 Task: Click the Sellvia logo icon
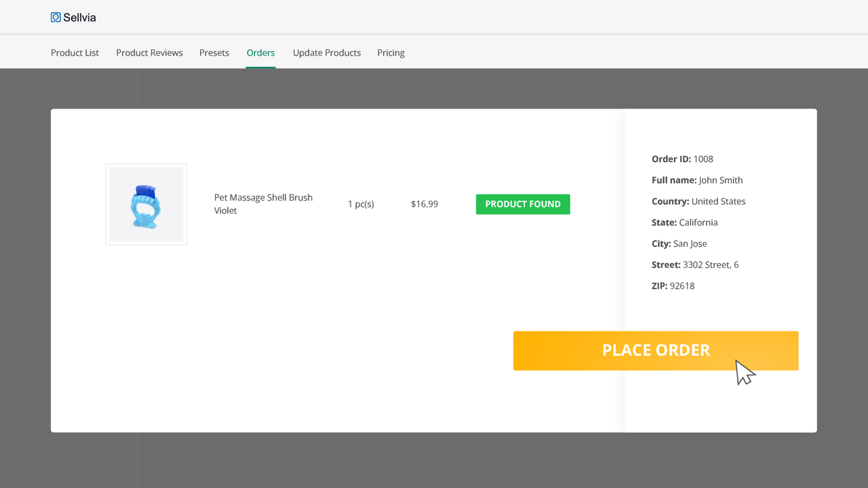[x=55, y=17]
